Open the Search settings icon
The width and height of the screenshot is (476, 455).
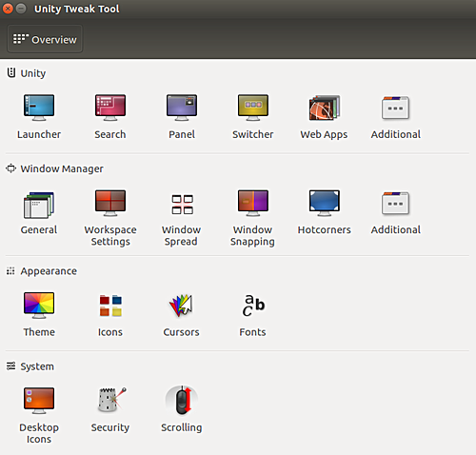[110, 108]
